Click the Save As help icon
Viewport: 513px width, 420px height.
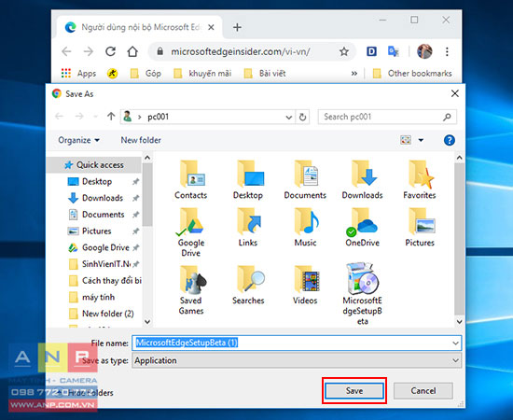(450, 140)
